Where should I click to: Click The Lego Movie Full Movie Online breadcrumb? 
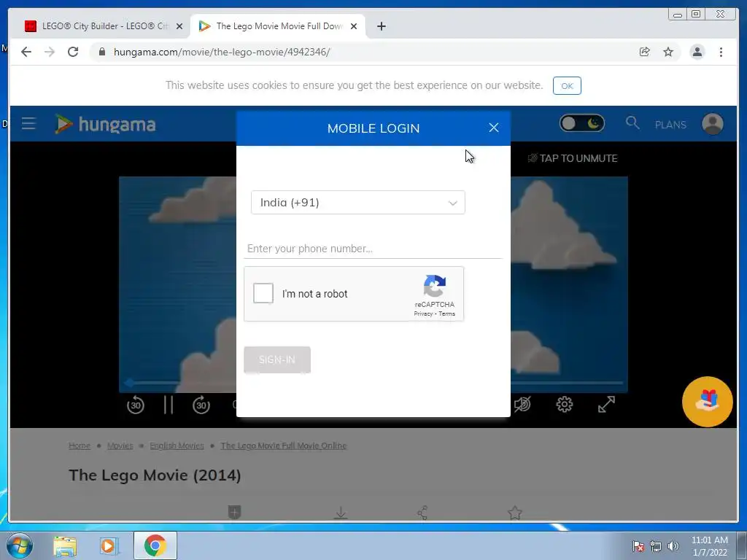tap(284, 446)
